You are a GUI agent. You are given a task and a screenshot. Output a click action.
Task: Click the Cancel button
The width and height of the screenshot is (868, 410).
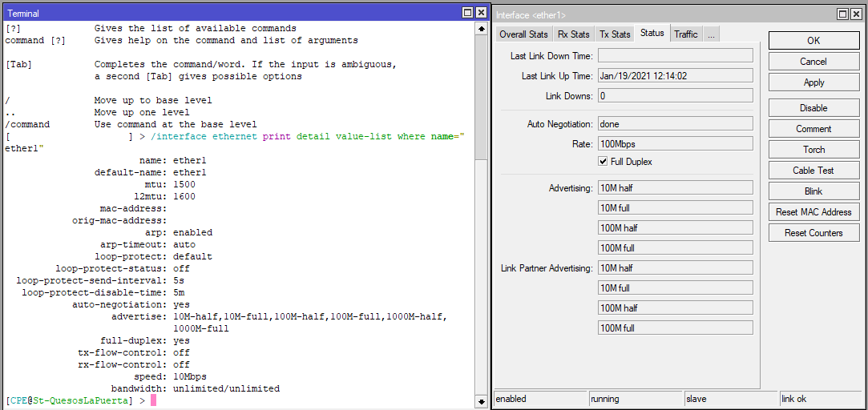[x=813, y=62]
